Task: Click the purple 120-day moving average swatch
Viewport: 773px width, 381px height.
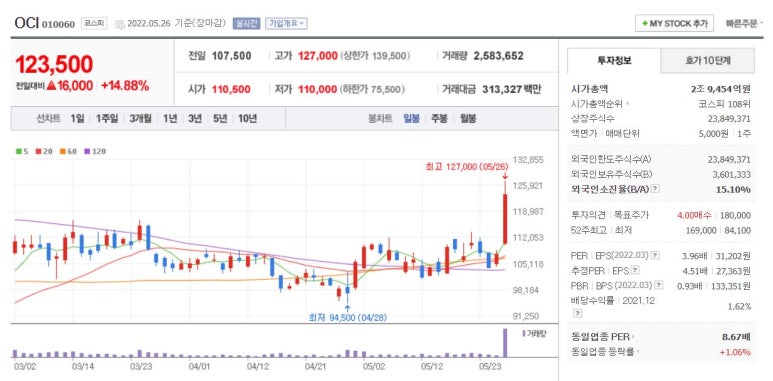Action: coord(87,151)
